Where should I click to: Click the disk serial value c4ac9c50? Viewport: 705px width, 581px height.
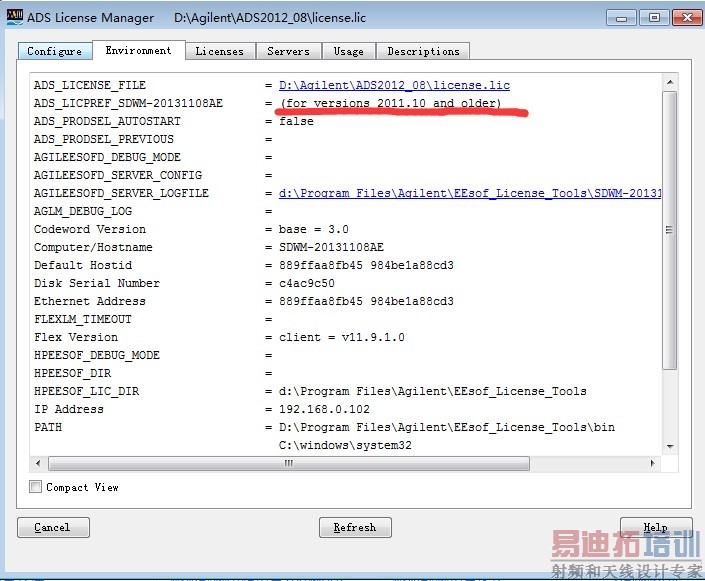(307, 283)
